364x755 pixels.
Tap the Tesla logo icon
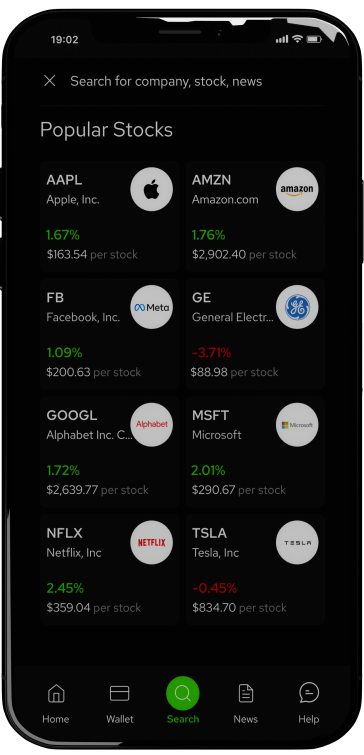click(297, 542)
